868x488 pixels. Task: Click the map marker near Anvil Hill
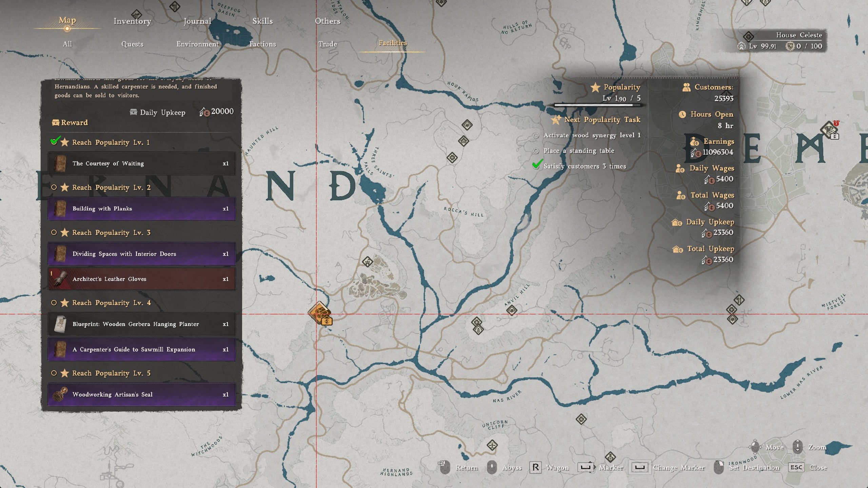tap(512, 310)
